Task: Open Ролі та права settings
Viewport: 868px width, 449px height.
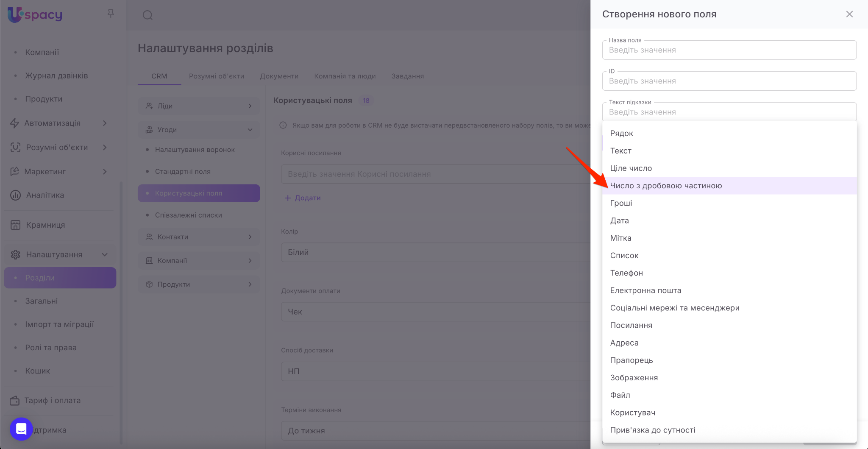Action: pyautogui.click(x=51, y=347)
